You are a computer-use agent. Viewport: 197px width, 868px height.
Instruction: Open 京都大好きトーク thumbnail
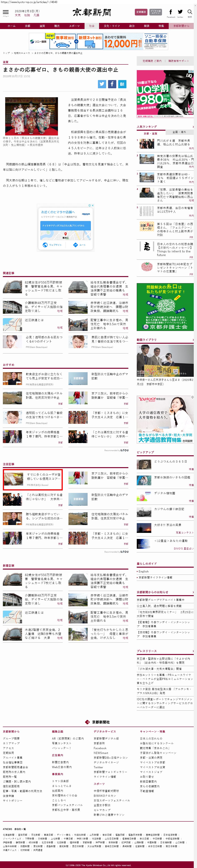coord(147,226)
